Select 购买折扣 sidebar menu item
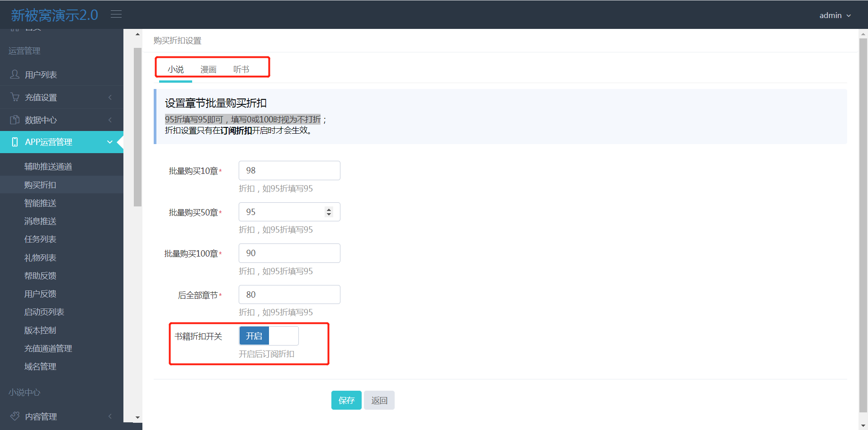Image resolution: width=868 pixels, height=430 pixels. [x=61, y=185]
